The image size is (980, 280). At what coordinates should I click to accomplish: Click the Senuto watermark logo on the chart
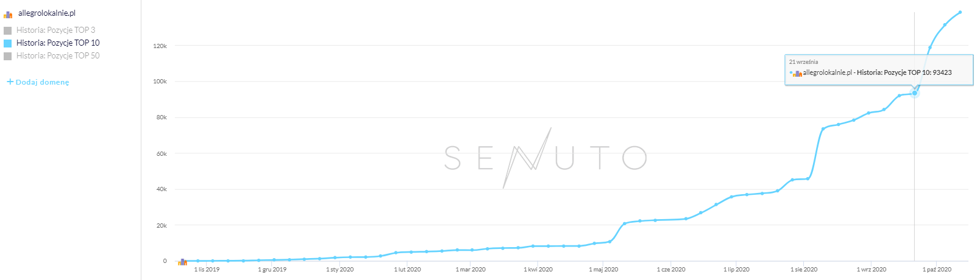point(544,158)
